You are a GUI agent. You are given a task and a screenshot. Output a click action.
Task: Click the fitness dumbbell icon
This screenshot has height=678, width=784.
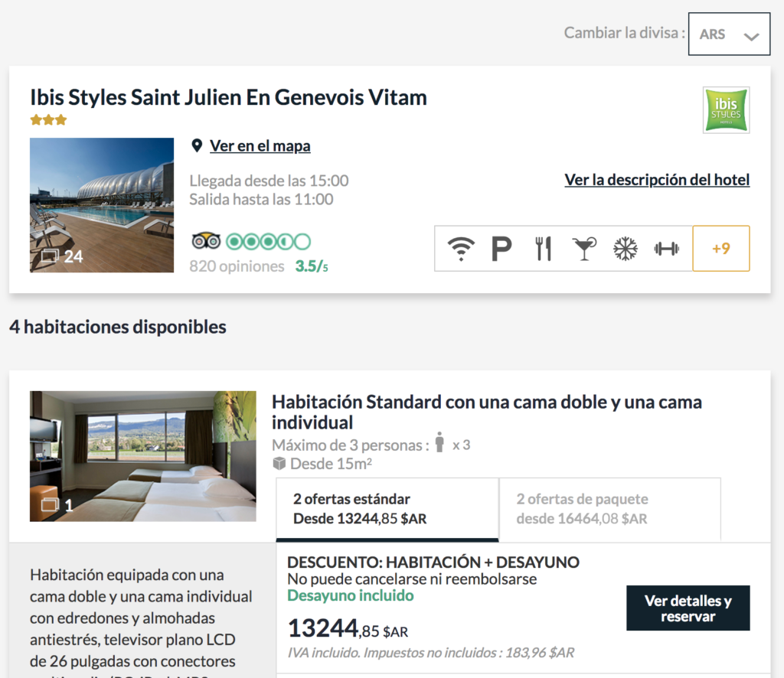click(667, 248)
